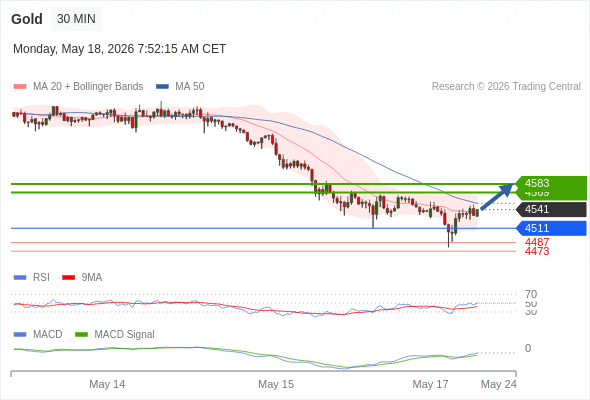Click the RSI blue legend swatch

[20, 278]
